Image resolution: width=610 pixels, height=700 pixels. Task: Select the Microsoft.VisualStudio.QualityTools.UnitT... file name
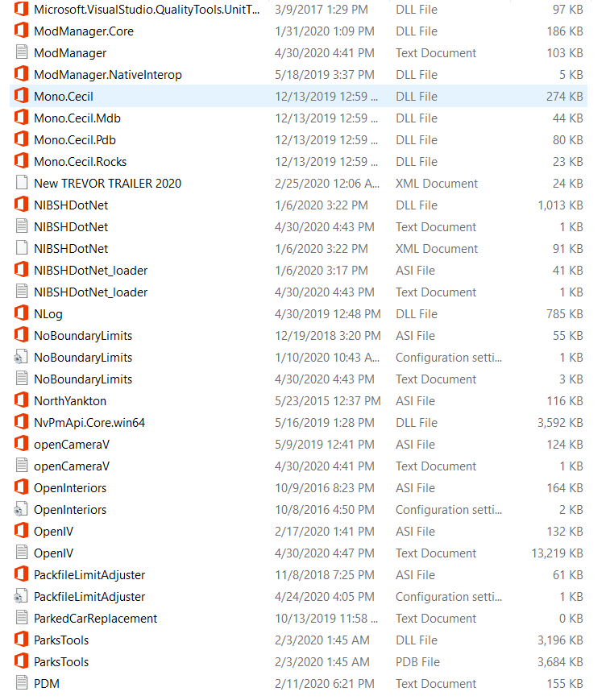point(147,10)
